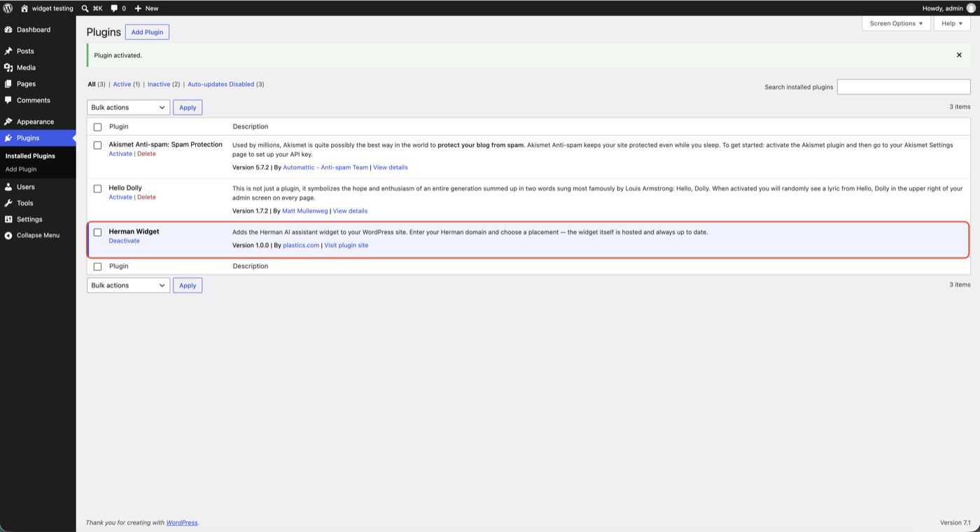Open Add Plugin in the sidebar submenu
This screenshot has width=980, height=532.
[21, 169]
